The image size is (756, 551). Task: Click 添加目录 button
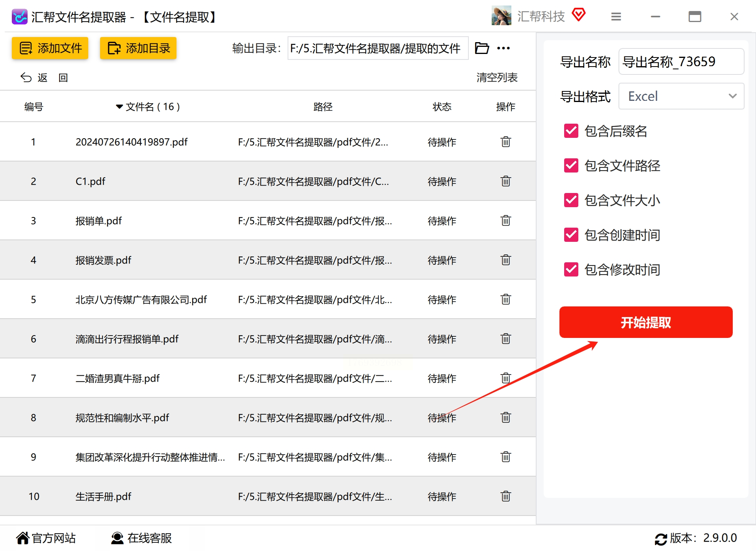pyautogui.click(x=138, y=48)
